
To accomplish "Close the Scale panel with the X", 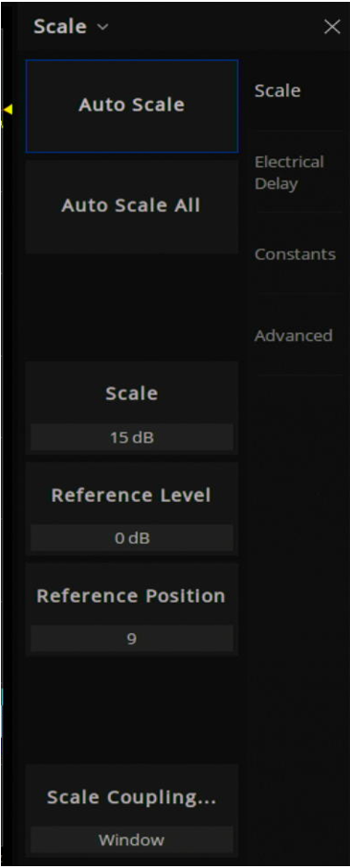I will click(x=332, y=27).
